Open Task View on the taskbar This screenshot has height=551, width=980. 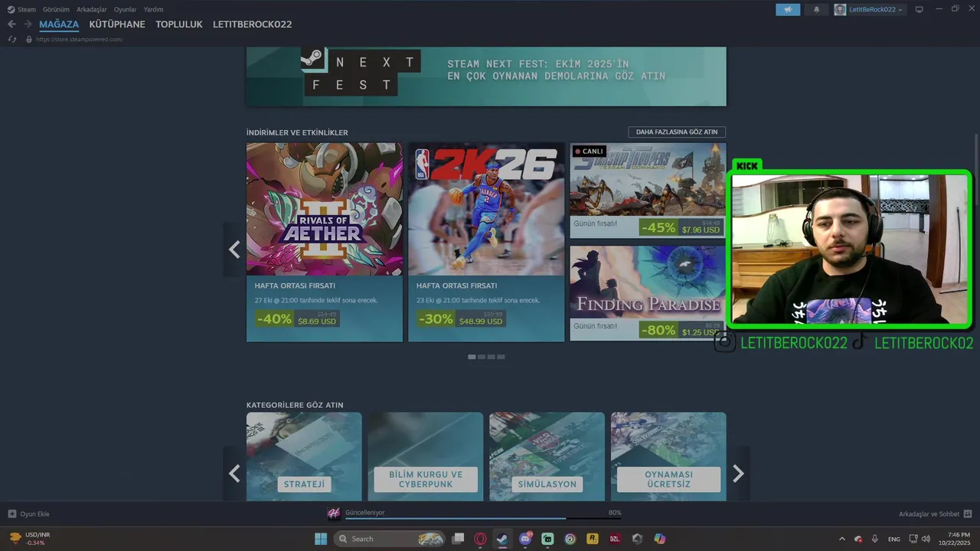click(458, 539)
